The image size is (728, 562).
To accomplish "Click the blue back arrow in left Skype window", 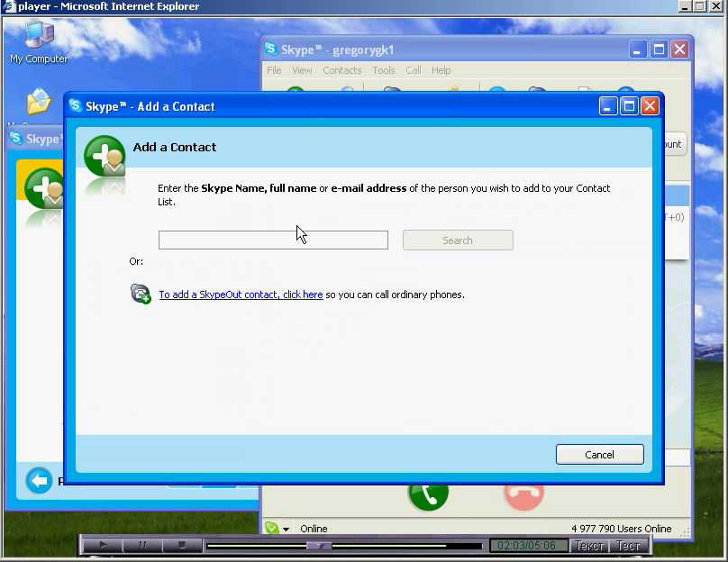I will (39, 480).
